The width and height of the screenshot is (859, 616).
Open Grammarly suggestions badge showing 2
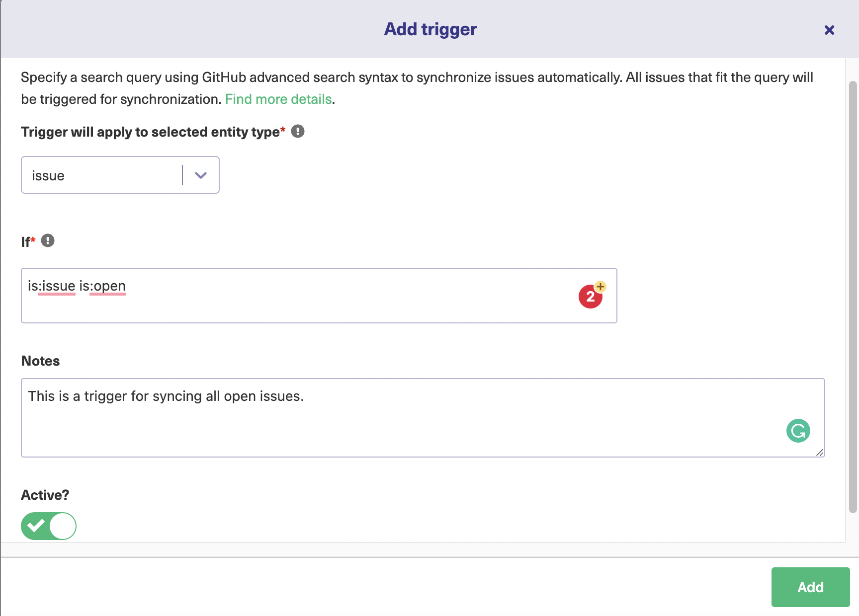[x=590, y=297]
